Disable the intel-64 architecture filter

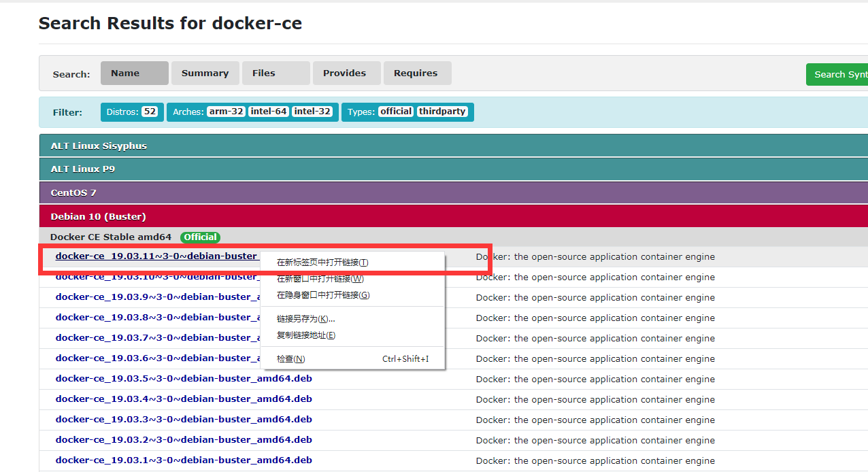tap(269, 112)
